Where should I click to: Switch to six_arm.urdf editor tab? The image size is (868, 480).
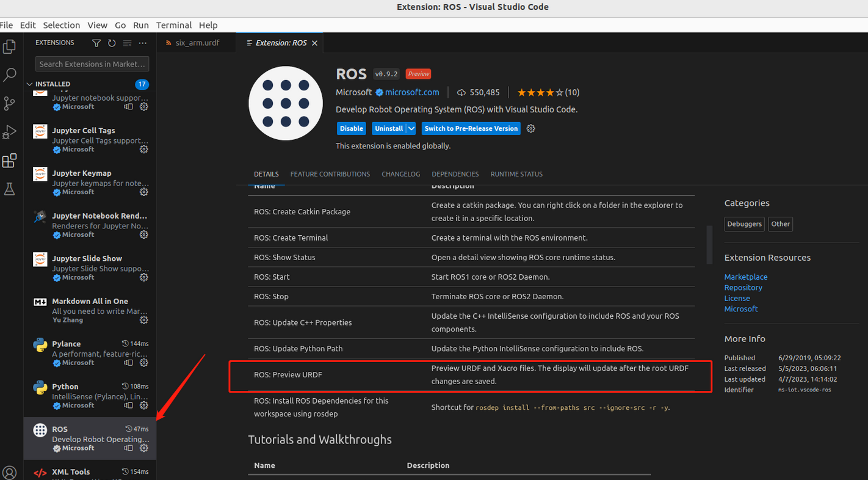(196, 43)
